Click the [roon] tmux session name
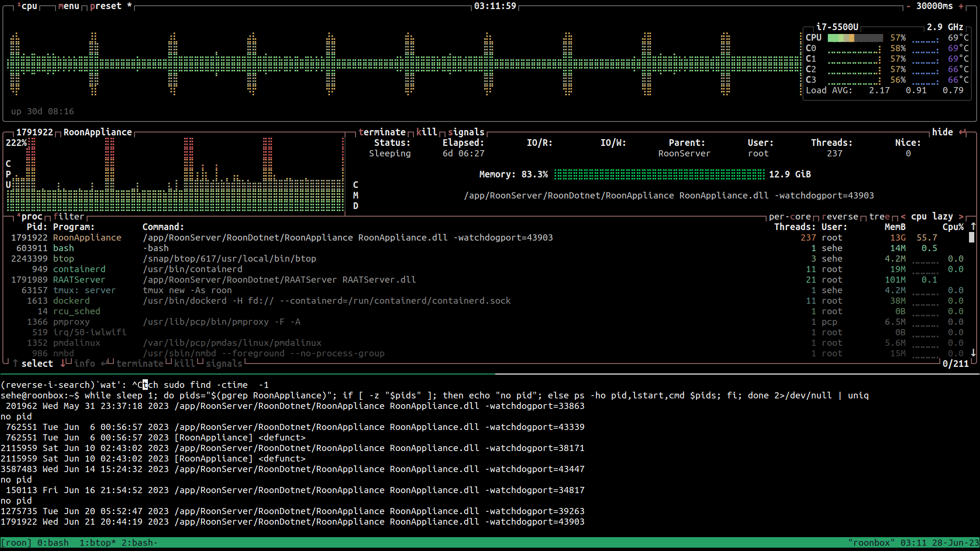Screen dimensions: 980x551 coord(16,542)
